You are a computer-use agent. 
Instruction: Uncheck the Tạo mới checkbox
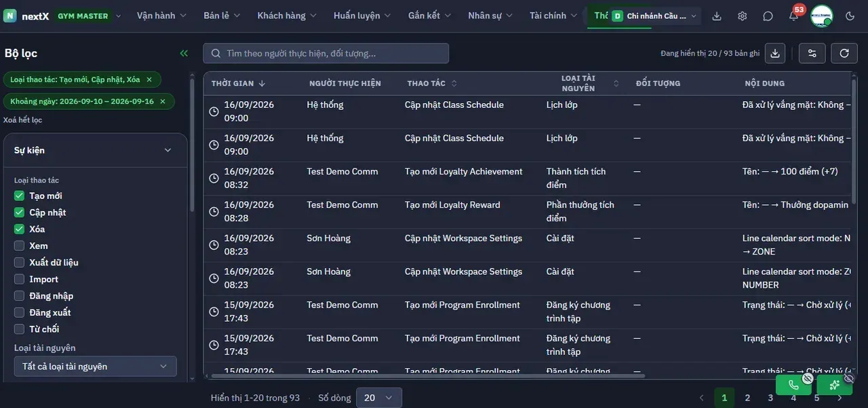pyautogui.click(x=19, y=196)
